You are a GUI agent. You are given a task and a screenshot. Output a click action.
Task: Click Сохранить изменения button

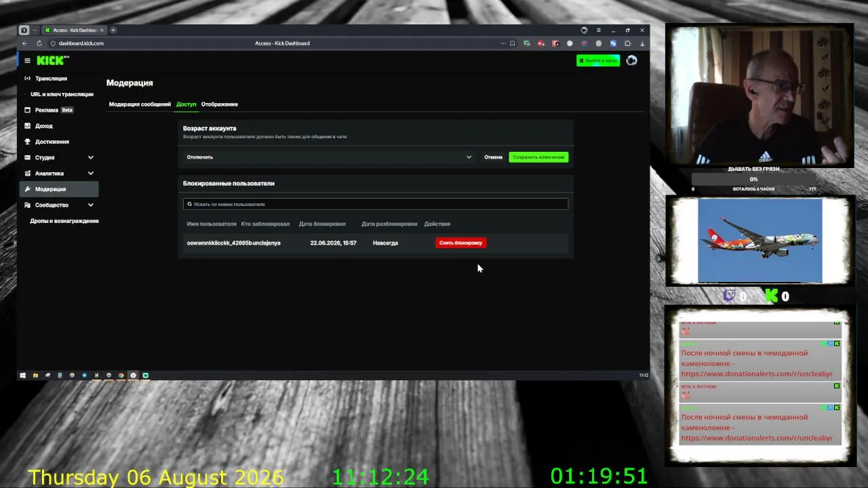click(x=538, y=157)
